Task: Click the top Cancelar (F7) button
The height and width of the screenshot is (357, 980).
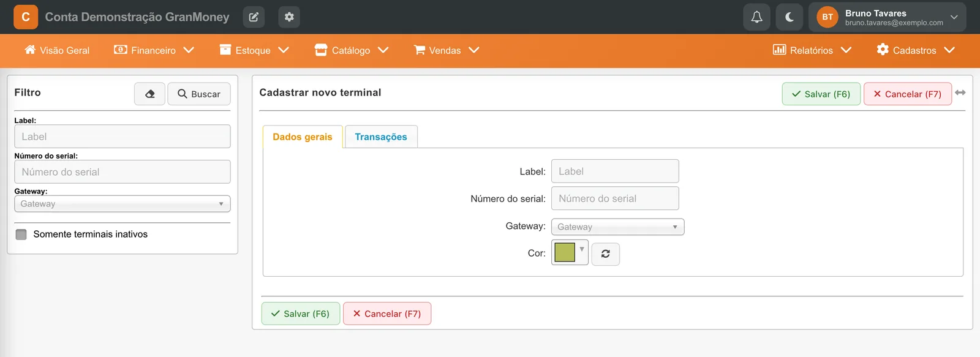Action: (x=908, y=94)
